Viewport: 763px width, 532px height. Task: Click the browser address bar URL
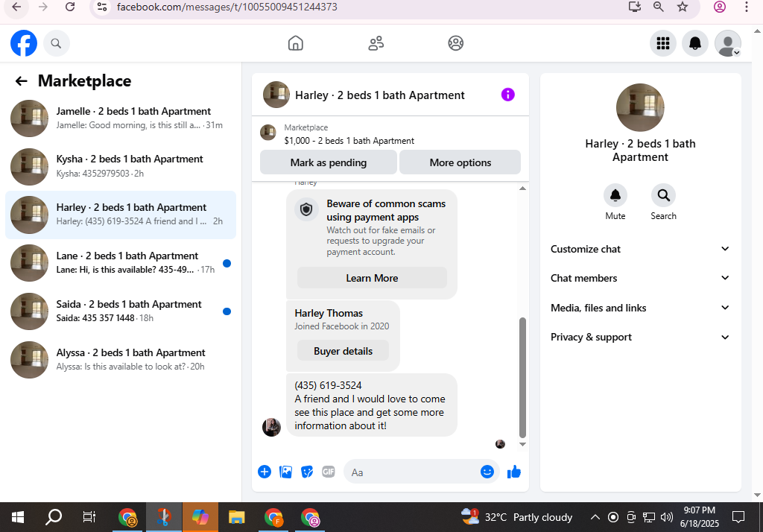(x=227, y=7)
